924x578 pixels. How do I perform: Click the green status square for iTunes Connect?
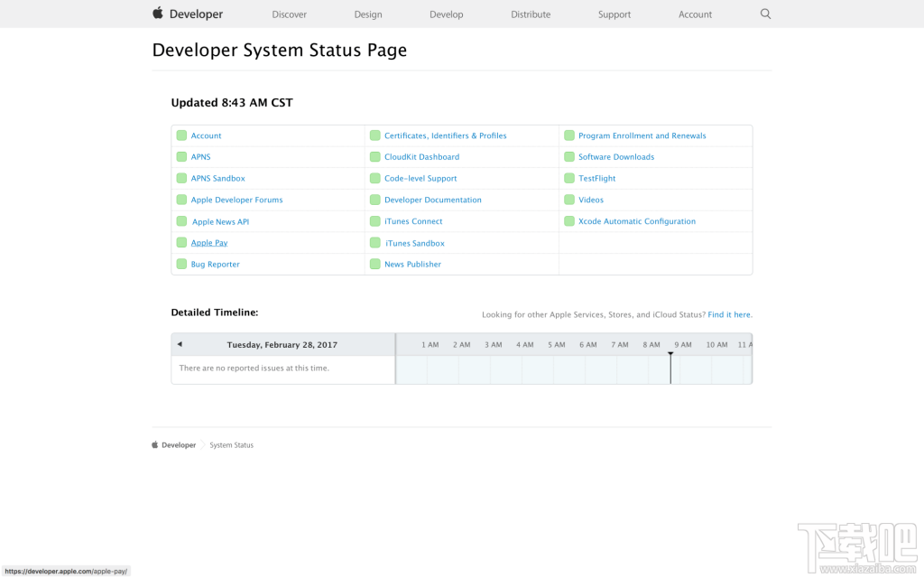[x=374, y=221]
